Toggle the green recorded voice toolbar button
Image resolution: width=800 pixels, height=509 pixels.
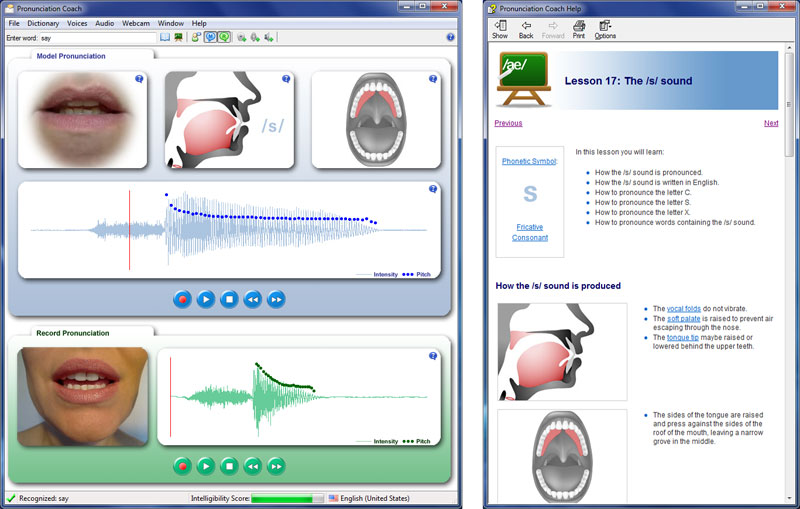(x=224, y=37)
